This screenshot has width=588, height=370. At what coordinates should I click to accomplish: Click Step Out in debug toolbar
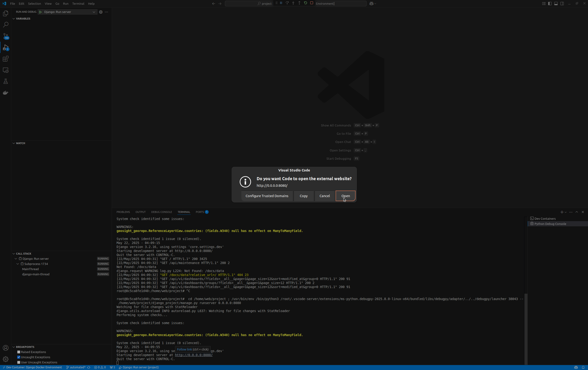pos(299,3)
